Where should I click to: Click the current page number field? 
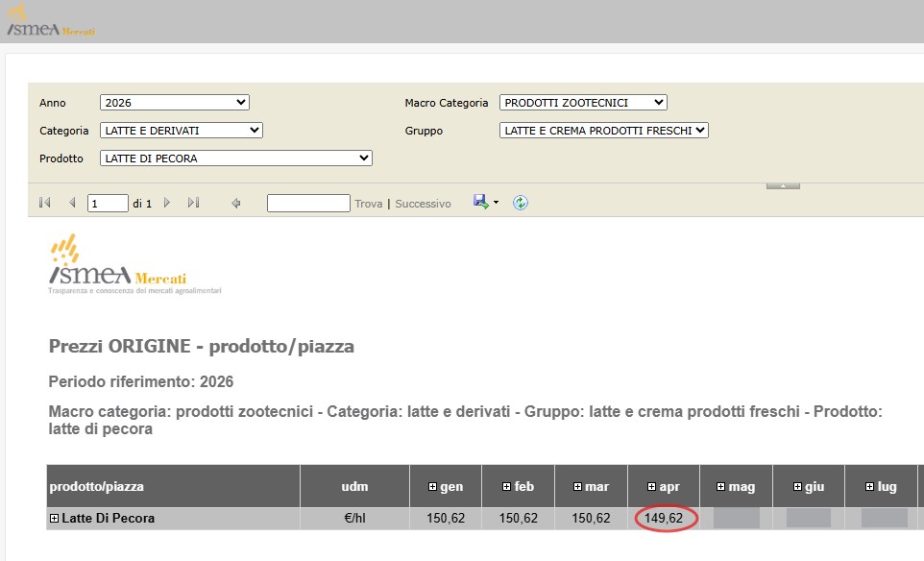pos(108,204)
